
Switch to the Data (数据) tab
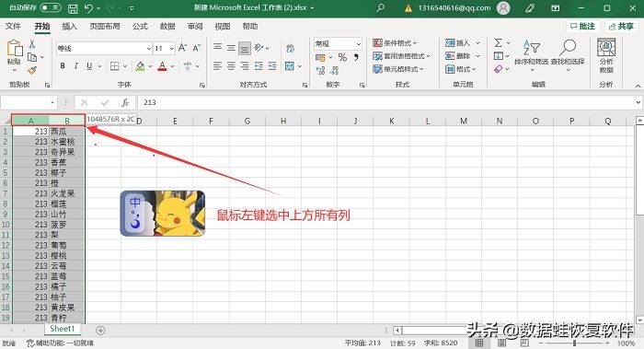click(167, 27)
